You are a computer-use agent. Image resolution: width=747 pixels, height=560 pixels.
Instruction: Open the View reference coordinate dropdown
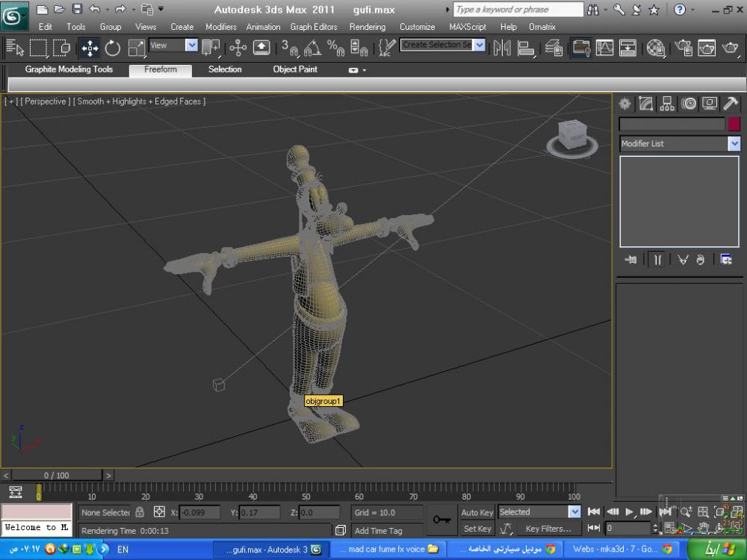[191, 46]
